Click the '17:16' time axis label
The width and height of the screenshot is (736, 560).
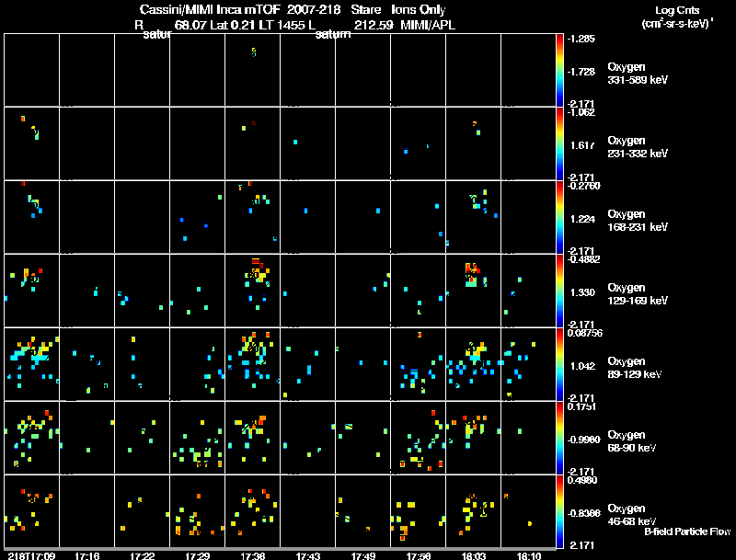coord(86,555)
